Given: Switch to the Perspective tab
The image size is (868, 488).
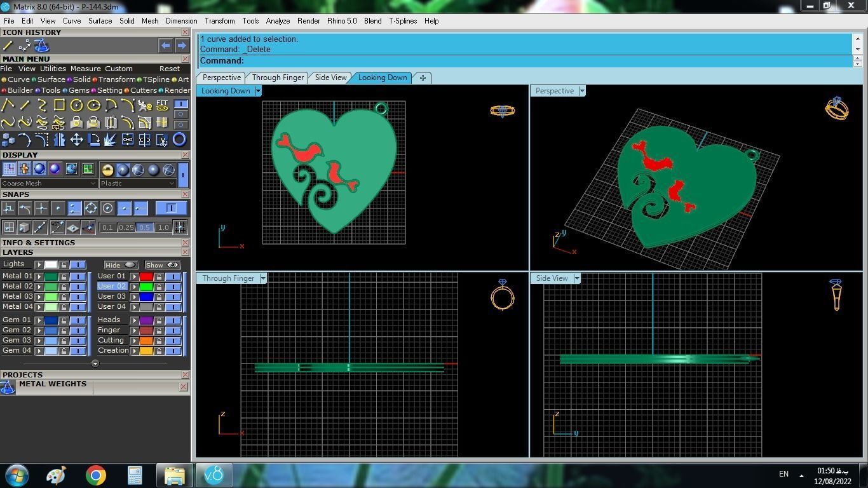Looking at the screenshot, I should (221, 78).
